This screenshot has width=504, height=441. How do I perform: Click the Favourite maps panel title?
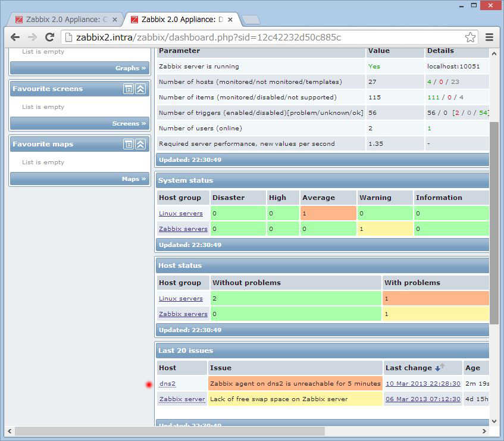coord(43,144)
